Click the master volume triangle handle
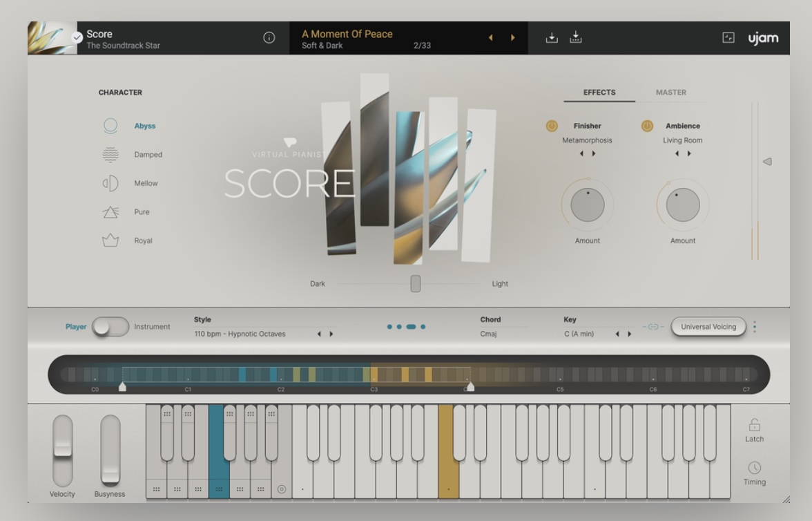 click(768, 162)
